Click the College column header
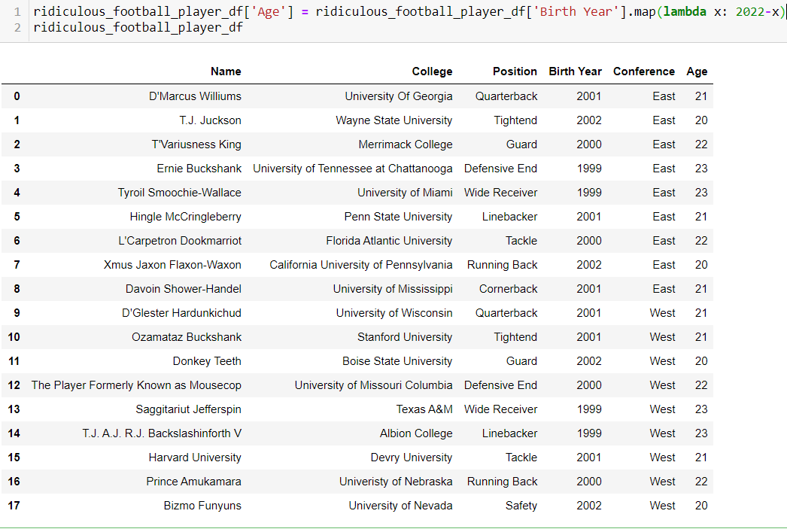787x532 pixels. click(432, 71)
